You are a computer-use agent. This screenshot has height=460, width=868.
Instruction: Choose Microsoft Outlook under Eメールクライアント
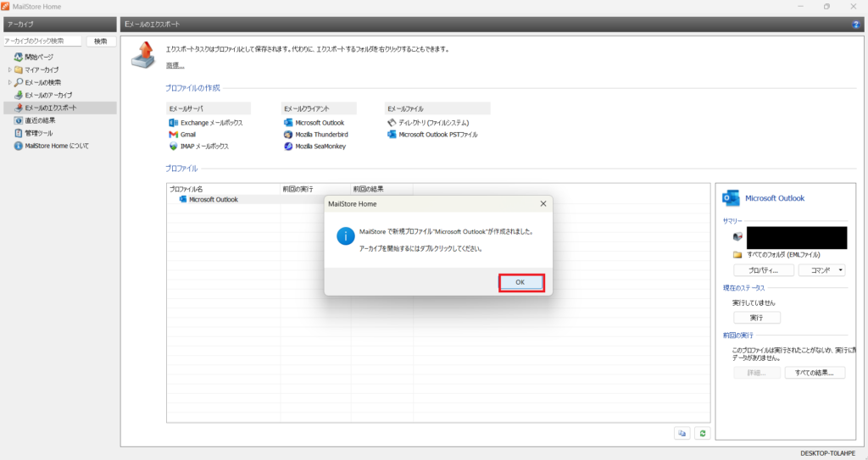point(320,123)
